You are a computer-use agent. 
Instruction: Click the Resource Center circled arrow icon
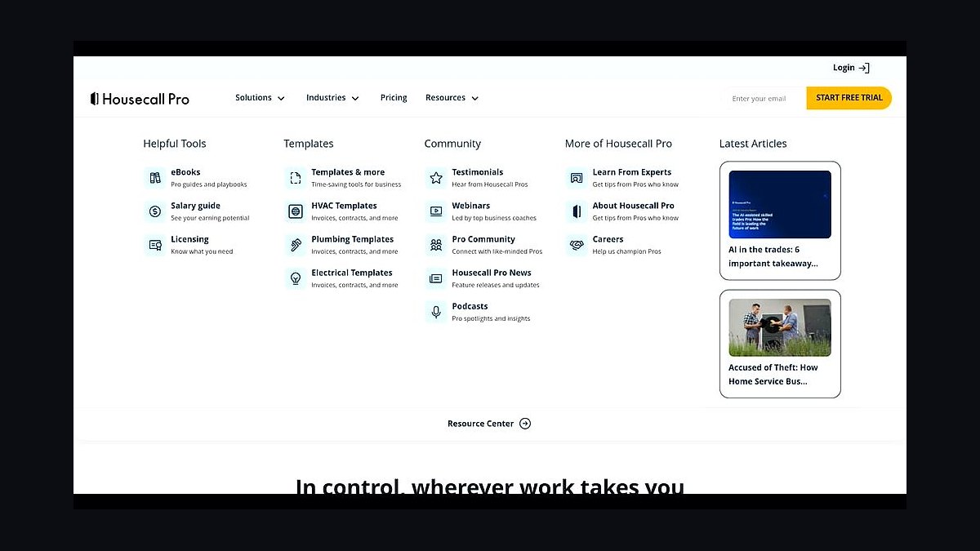tap(525, 424)
